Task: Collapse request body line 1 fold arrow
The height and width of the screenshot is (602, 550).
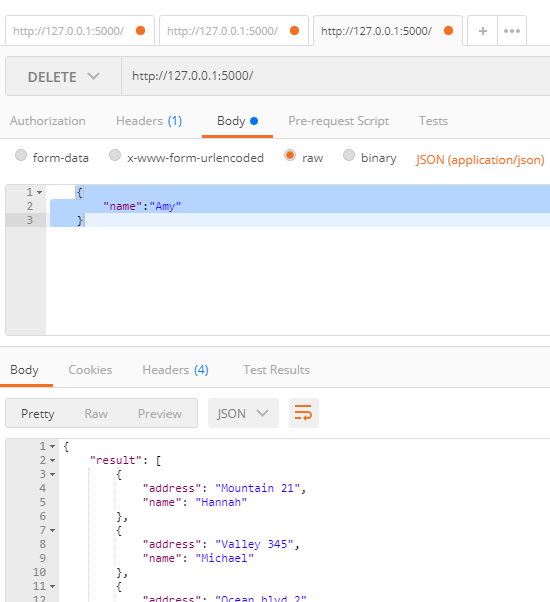Action: (40, 192)
